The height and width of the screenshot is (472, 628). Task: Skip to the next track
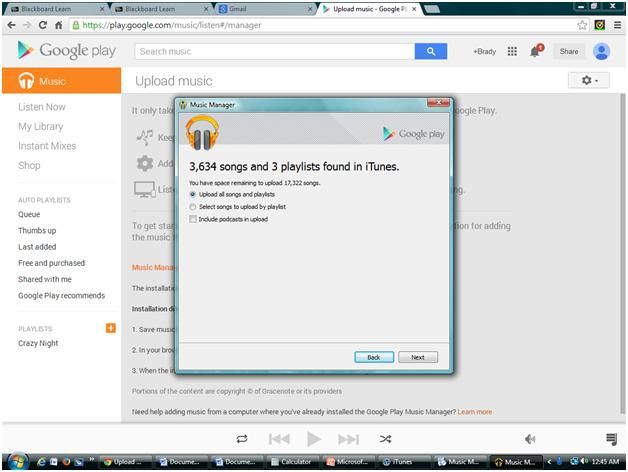[348, 439]
